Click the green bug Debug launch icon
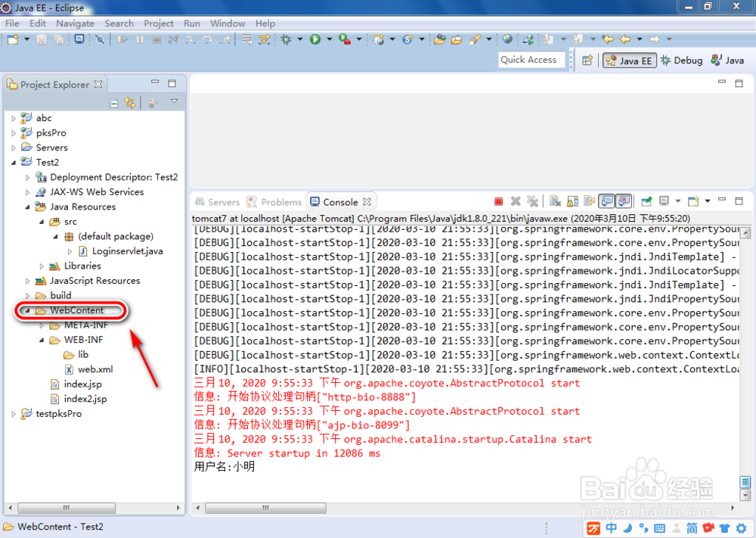 point(287,39)
